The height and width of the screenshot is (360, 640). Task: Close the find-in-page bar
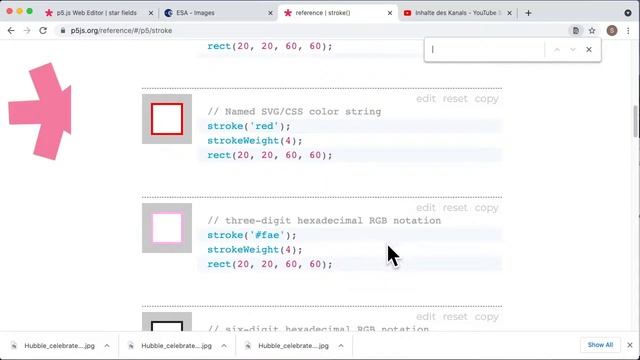[589, 49]
